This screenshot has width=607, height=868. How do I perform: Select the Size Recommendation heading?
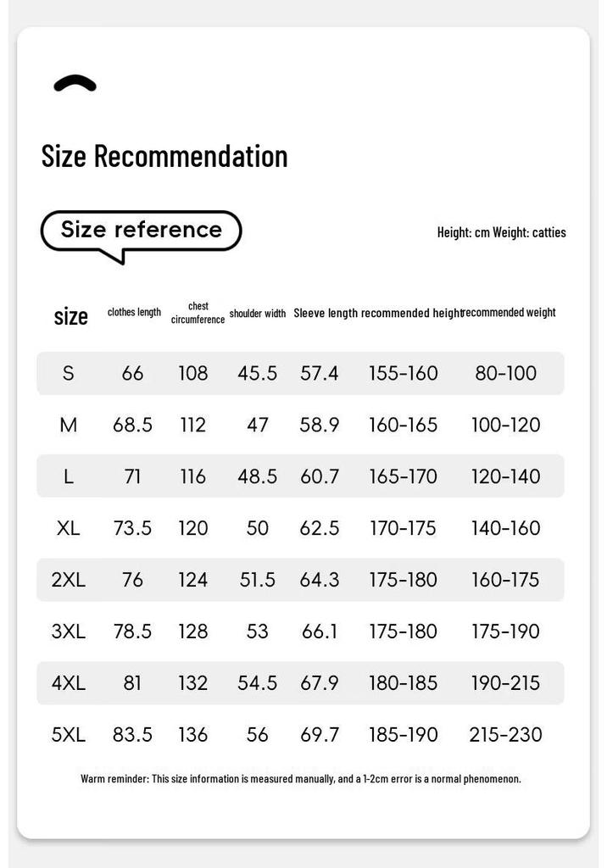(x=164, y=156)
